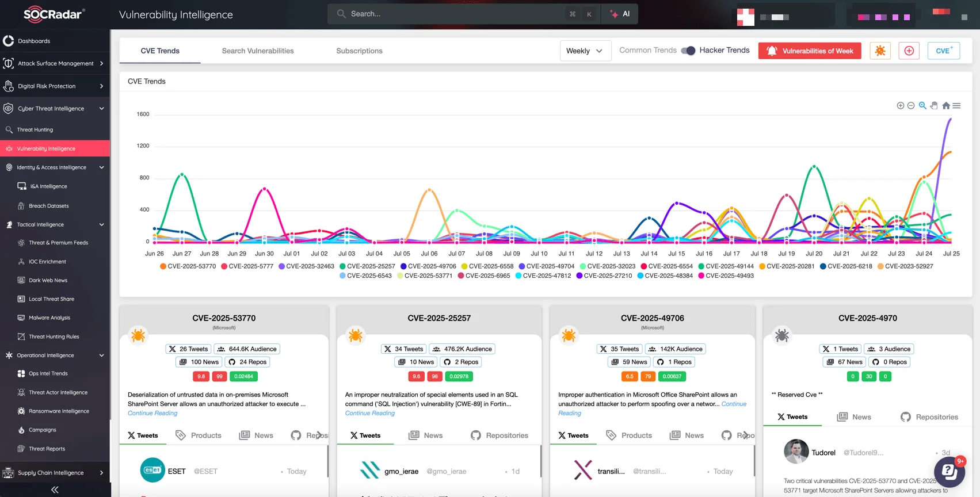
Task: Toggle CVE-2025-49706 legend series
Action: (429, 266)
